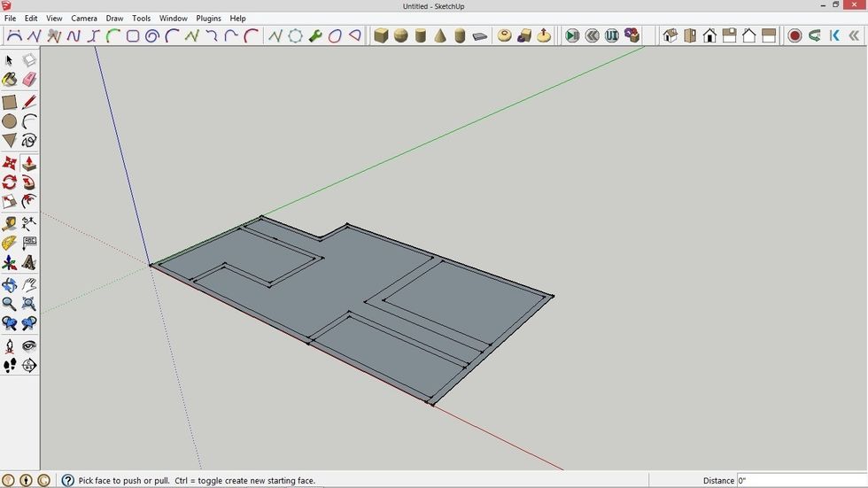868x488 pixels.
Task: Click the Move tool icon
Action: coord(10,164)
